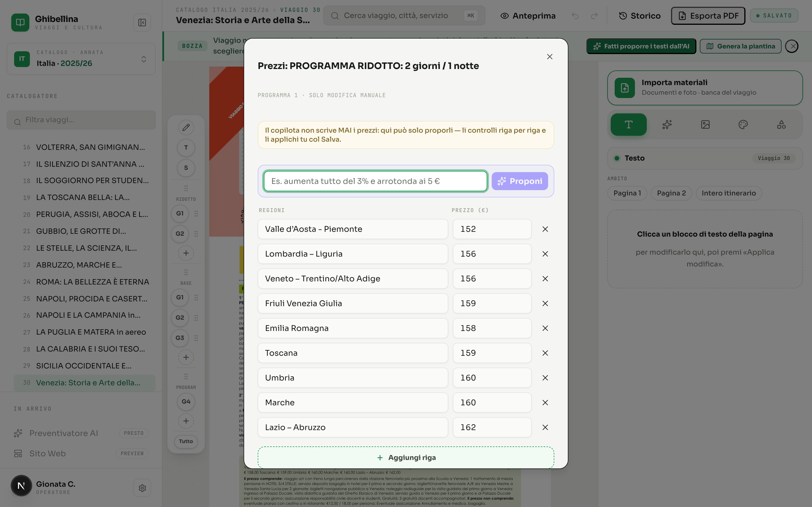This screenshot has width=812, height=507.
Task: Open the image tab in the right panel
Action: tap(705, 125)
